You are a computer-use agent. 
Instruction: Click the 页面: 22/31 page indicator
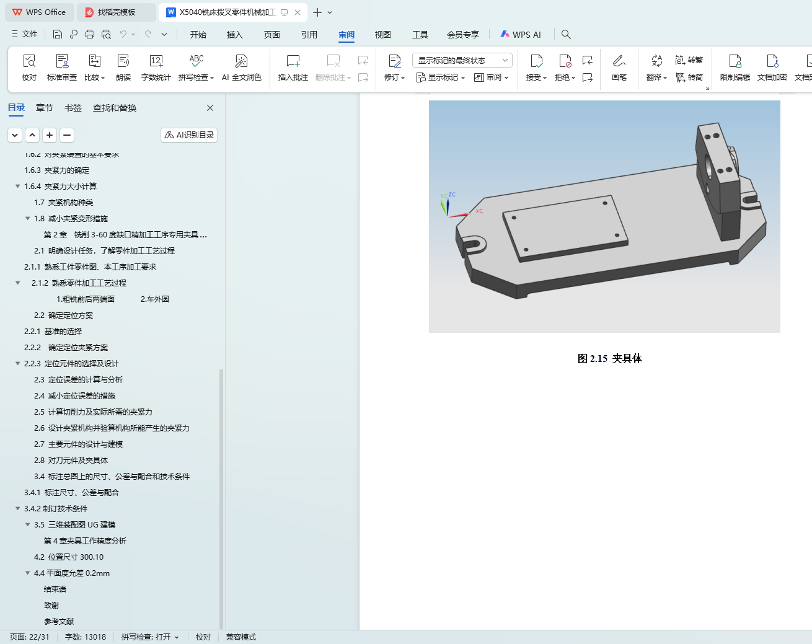(30, 637)
